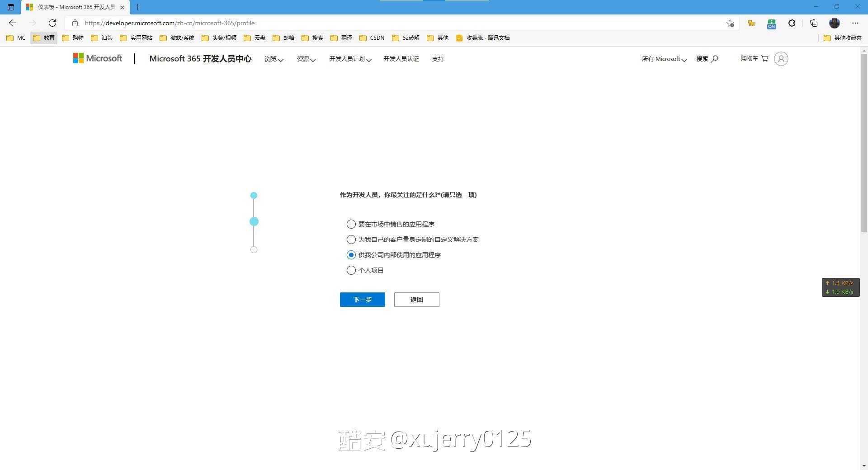868x470 pixels.
Task: Expand the 所有 Microsoft dropdown
Action: click(x=664, y=59)
